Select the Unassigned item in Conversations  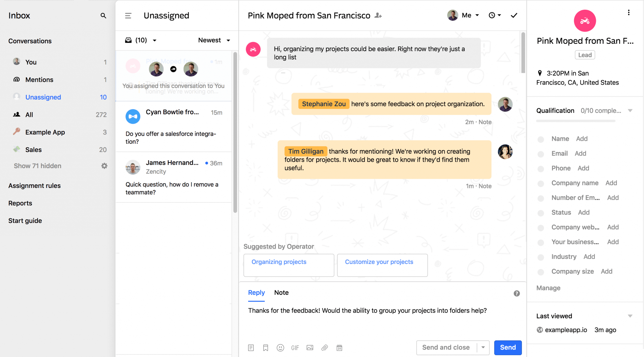tap(43, 97)
